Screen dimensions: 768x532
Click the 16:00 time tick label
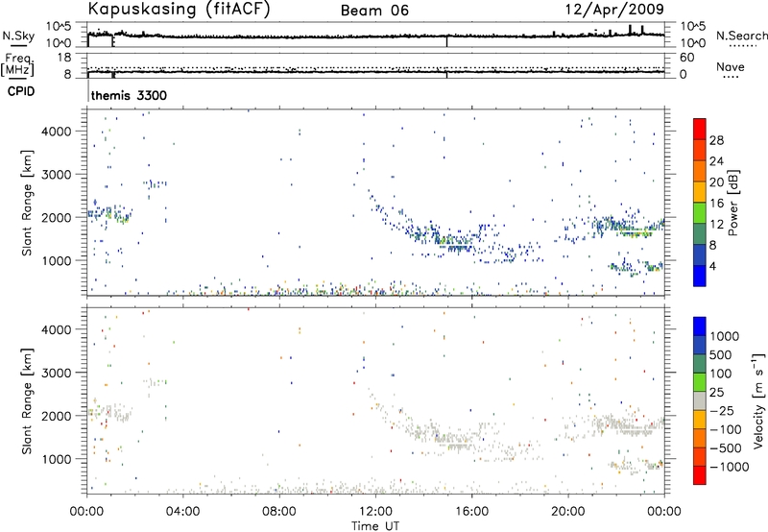[x=471, y=512]
